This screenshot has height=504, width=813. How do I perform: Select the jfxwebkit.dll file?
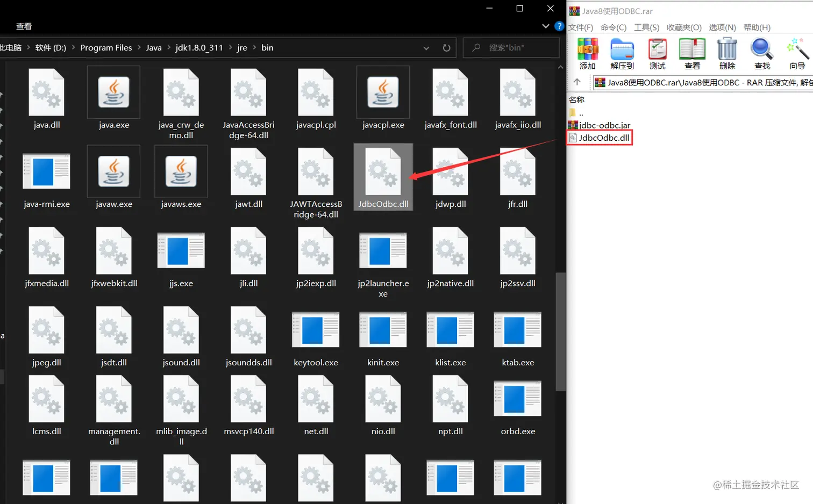pos(114,258)
